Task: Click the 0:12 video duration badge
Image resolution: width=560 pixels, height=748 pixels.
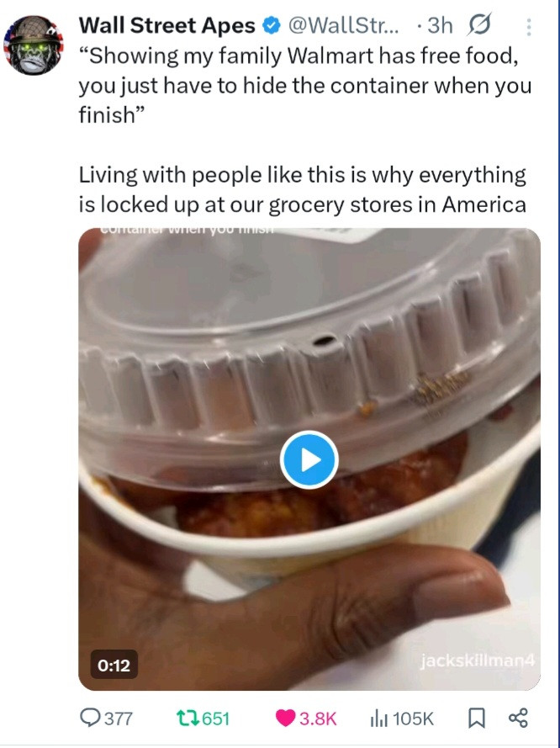Action: click(x=114, y=665)
